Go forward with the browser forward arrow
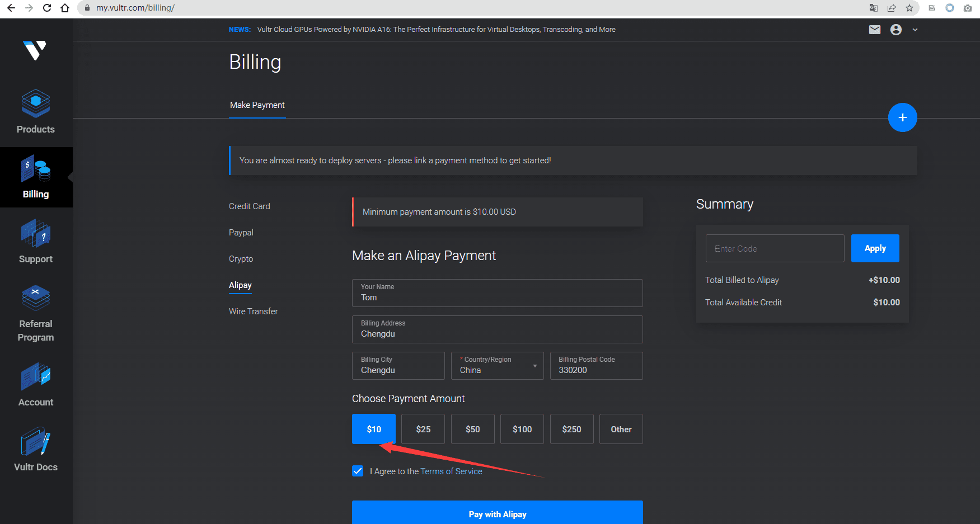The image size is (980, 524). 29,8
